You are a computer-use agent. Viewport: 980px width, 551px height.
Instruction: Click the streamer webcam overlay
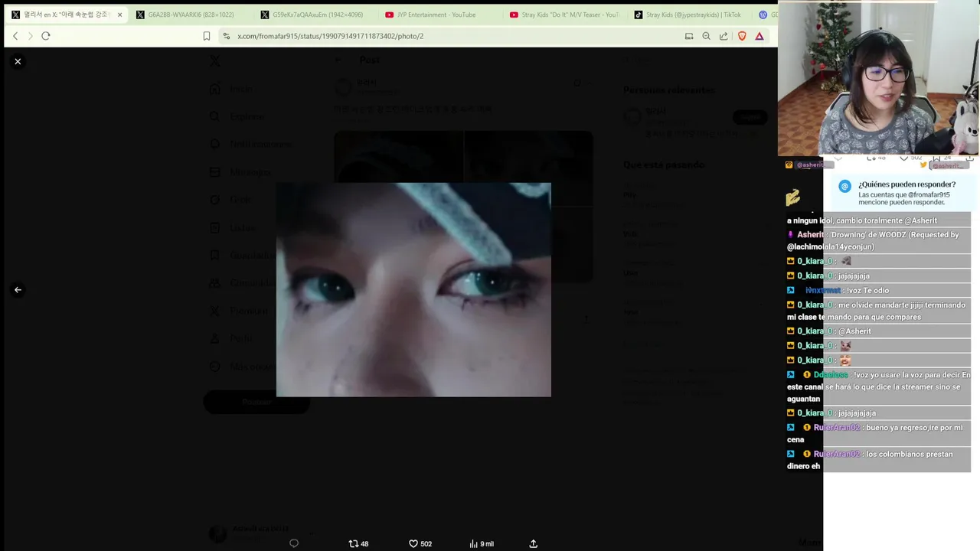click(878, 78)
